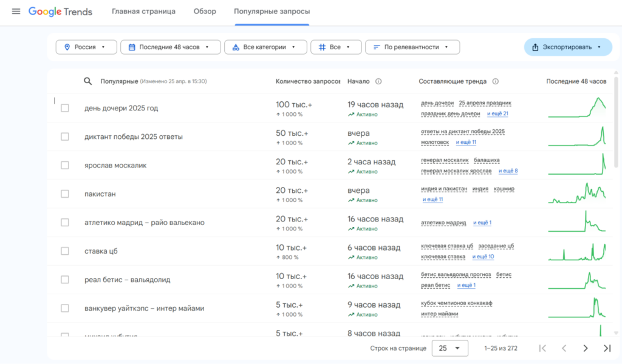Image resolution: width=622 pixels, height=364 pixels.
Task: Select the Популярные запросы tab
Action: pos(272,12)
